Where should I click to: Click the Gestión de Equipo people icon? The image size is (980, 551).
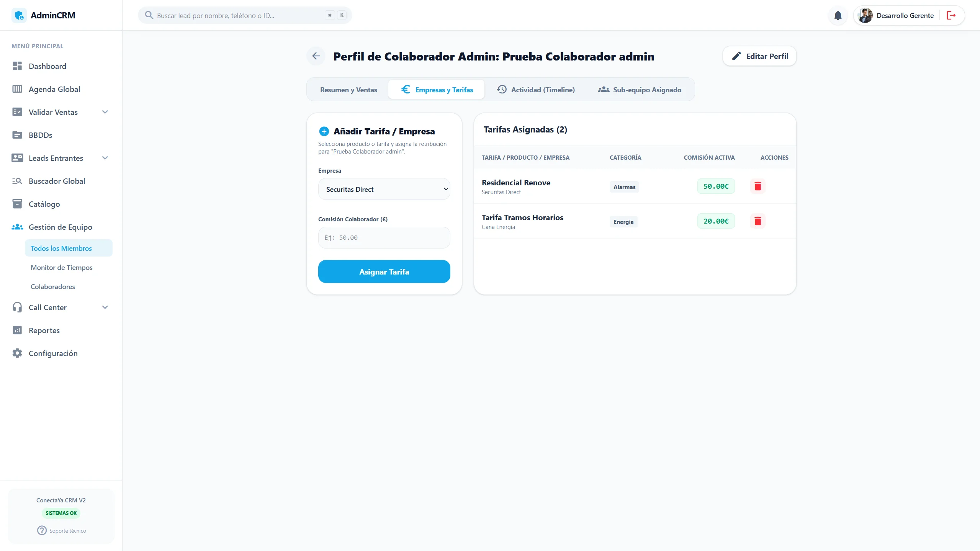coord(17,227)
